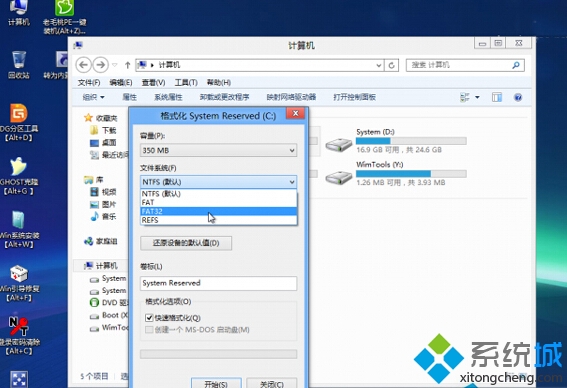This screenshot has height=388, width=567.
Task: Open the address bar history dropdown
Action: [379, 65]
